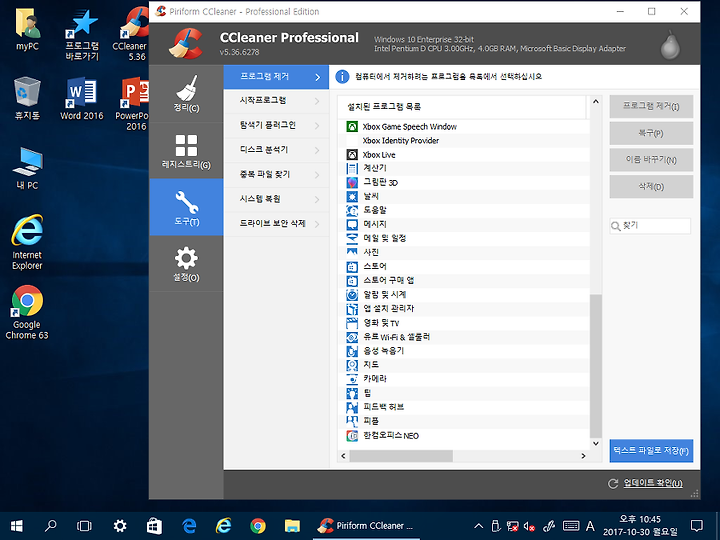The image size is (720, 540).
Task: Click the pear logo in CCleaner header
Action: tap(670, 44)
